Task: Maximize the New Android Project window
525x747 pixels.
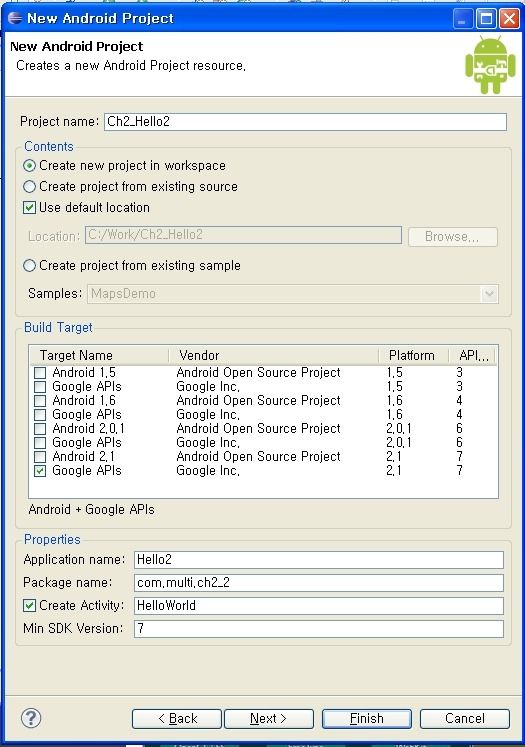Action: point(486,19)
